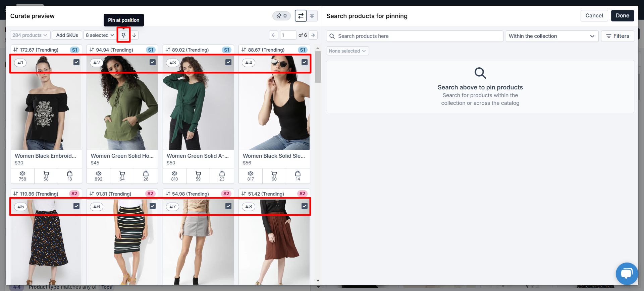Uncheck product #7 checkbox
644x291 pixels.
(x=228, y=206)
